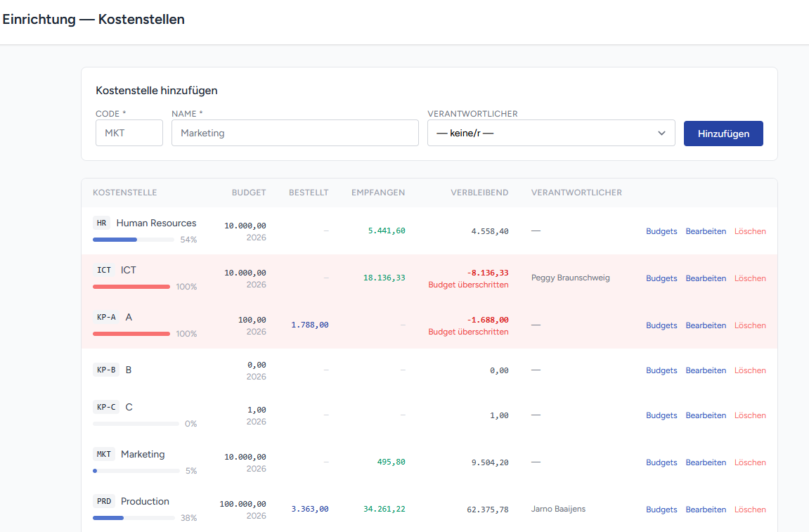Delete cost center KP-A
Image resolution: width=809 pixels, height=532 pixels.
pos(750,325)
